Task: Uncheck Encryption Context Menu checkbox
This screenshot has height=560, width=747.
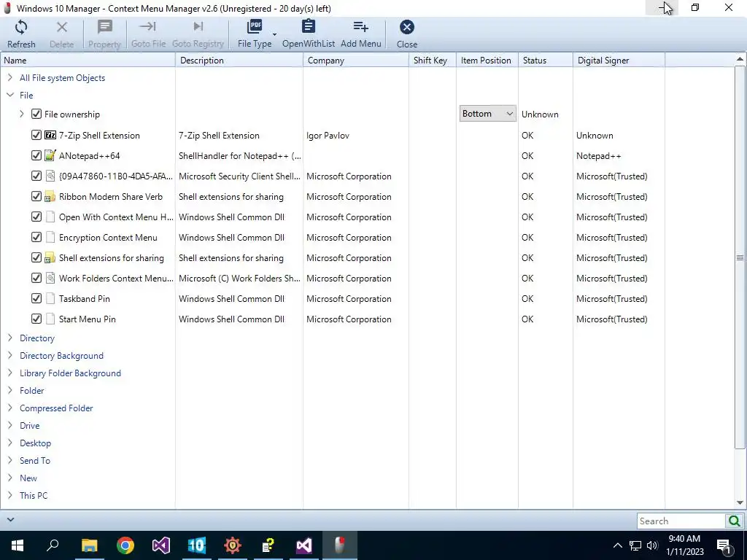Action: click(x=36, y=238)
